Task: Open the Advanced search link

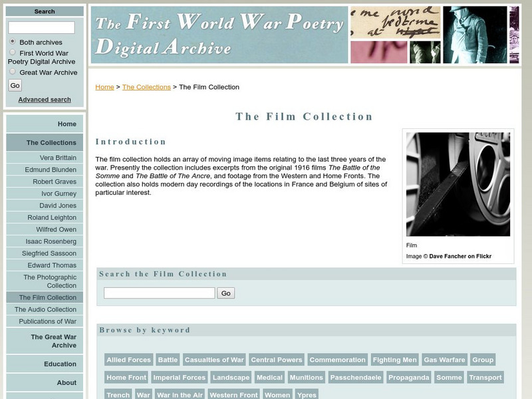Action: [x=45, y=100]
